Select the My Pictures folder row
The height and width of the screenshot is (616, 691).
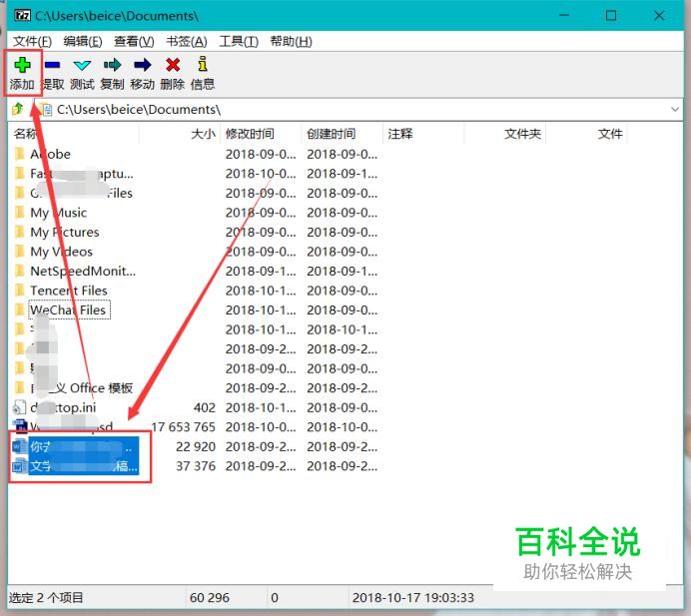pyautogui.click(x=64, y=232)
